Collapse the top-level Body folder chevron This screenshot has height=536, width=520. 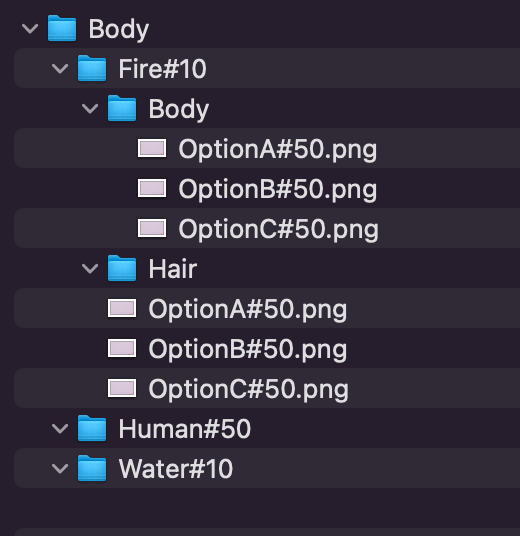pyautogui.click(x=30, y=28)
